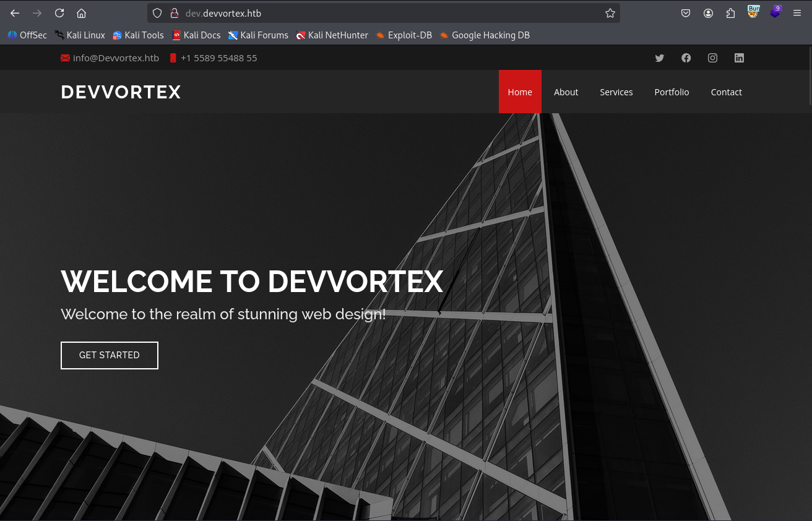Open the tracking protection shield icon
The image size is (812, 521).
pyautogui.click(x=157, y=13)
